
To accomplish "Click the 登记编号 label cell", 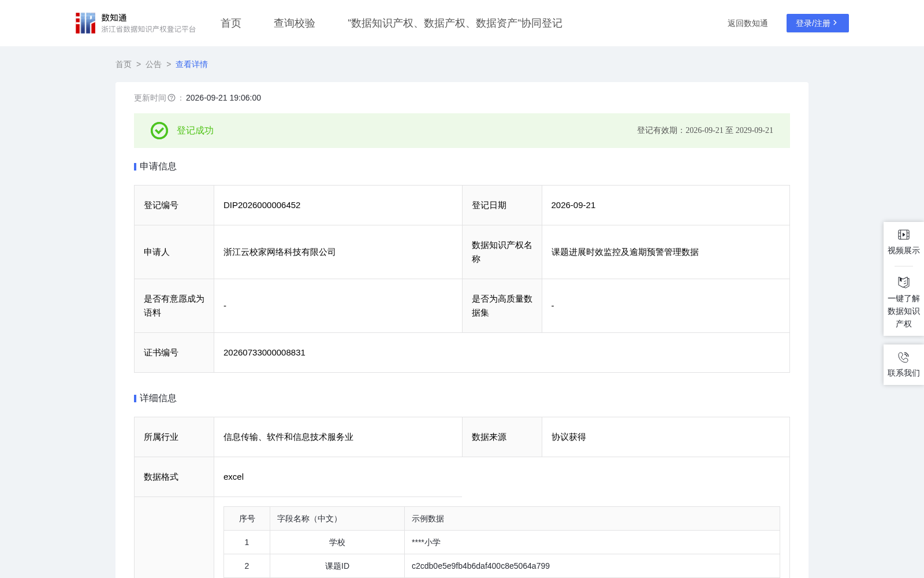I will (174, 205).
